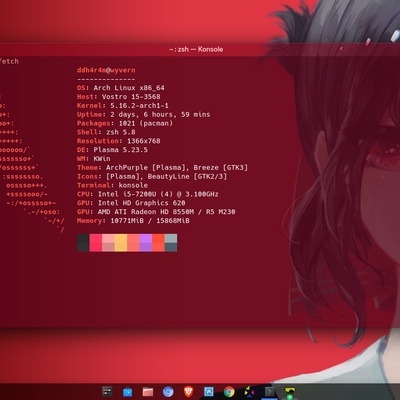This screenshot has height=400, width=400.
Task: Click the salmon color block
Action: click(133, 243)
